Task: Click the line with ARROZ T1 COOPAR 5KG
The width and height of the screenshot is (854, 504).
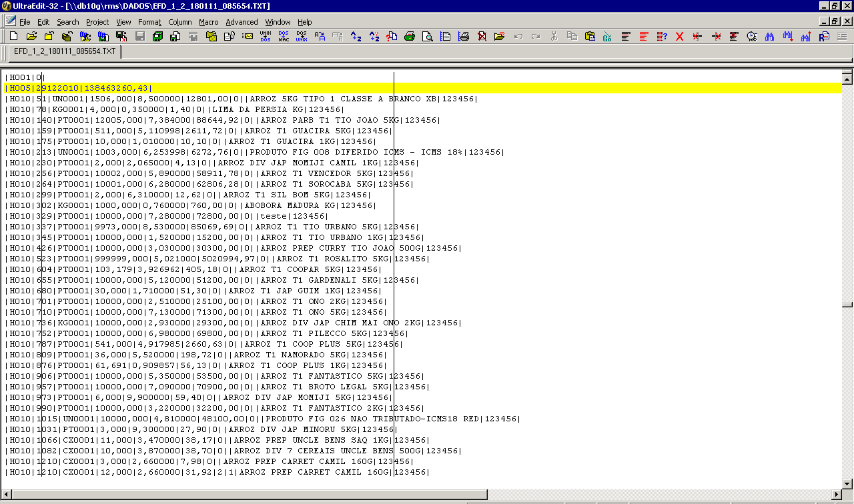Action: click(193, 269)
